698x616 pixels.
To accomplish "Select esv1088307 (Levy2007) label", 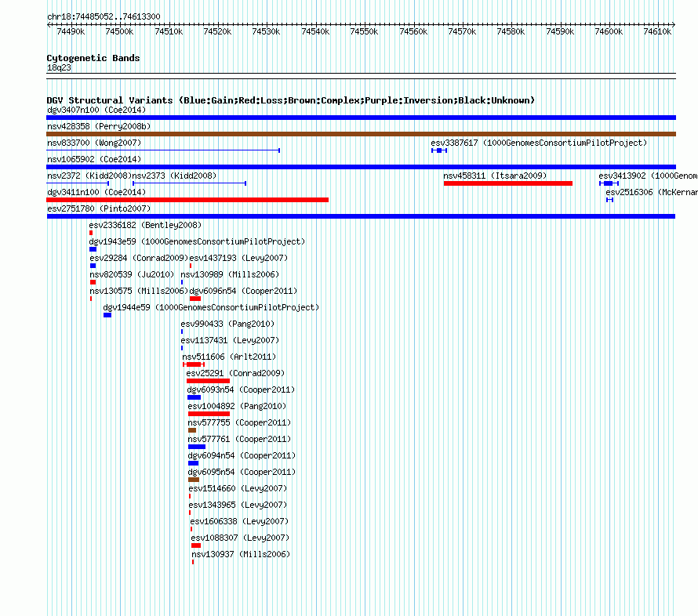I will coord(240,538).
